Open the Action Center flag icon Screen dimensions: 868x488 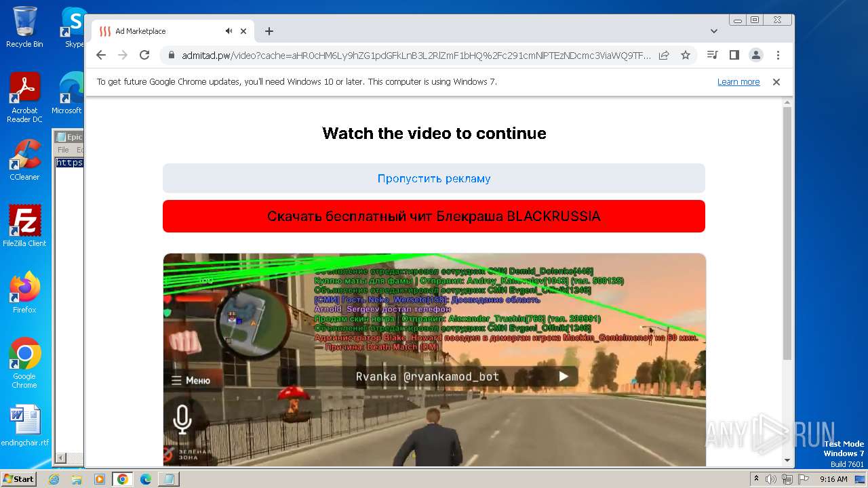803,479
